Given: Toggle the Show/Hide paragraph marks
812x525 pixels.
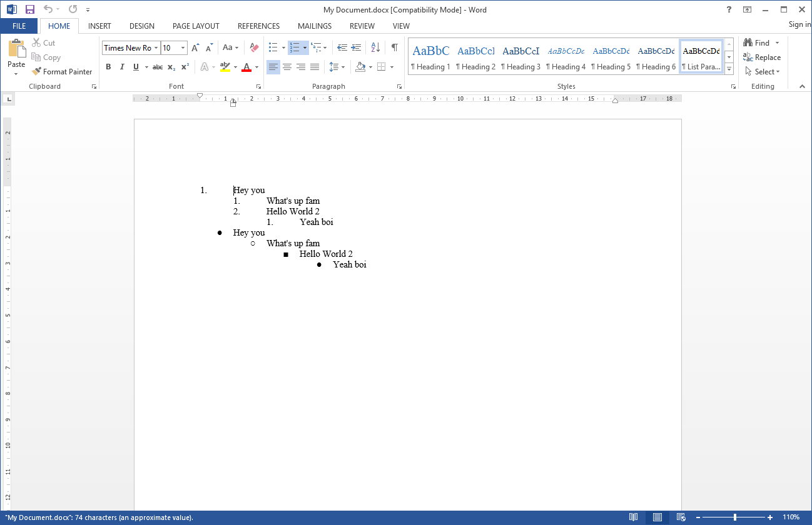Looking at the screenshot, I should pyautogui.click(x=393, y=47).
